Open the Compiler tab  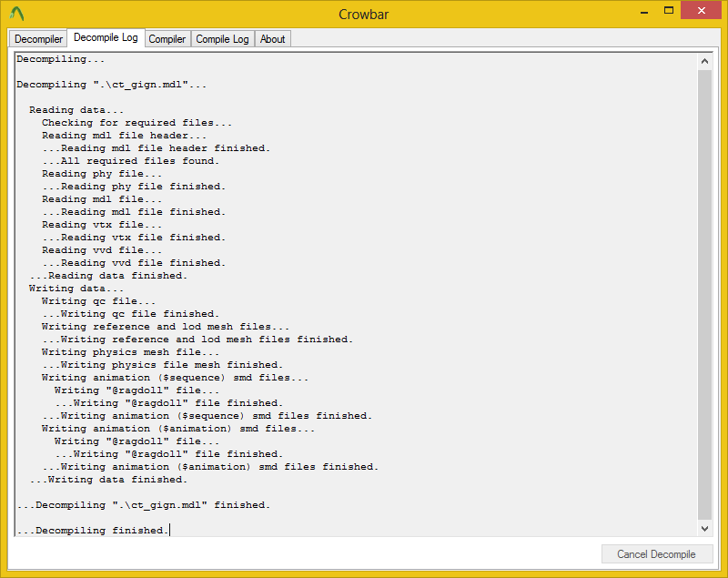[x=167, y=39]
